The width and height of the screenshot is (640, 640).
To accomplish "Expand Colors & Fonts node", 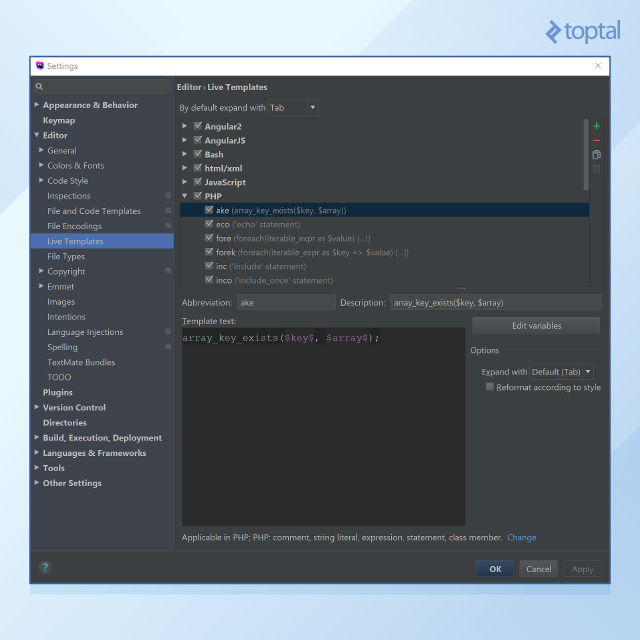I will [41, 165].
